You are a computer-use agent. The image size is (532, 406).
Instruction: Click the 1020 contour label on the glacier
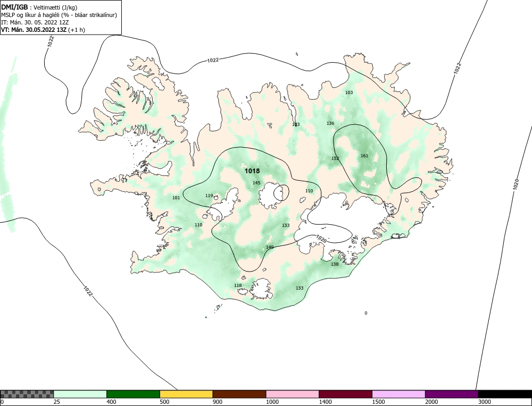(321, 239)
